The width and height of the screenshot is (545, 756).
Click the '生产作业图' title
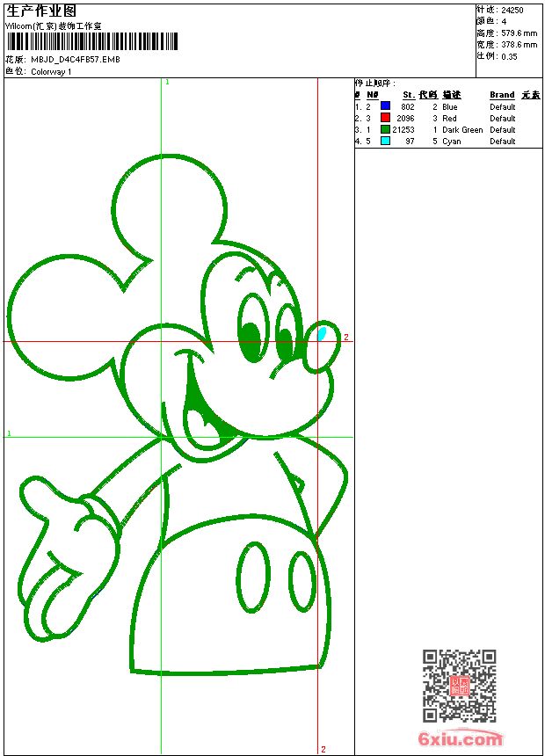tap(41, 11)
